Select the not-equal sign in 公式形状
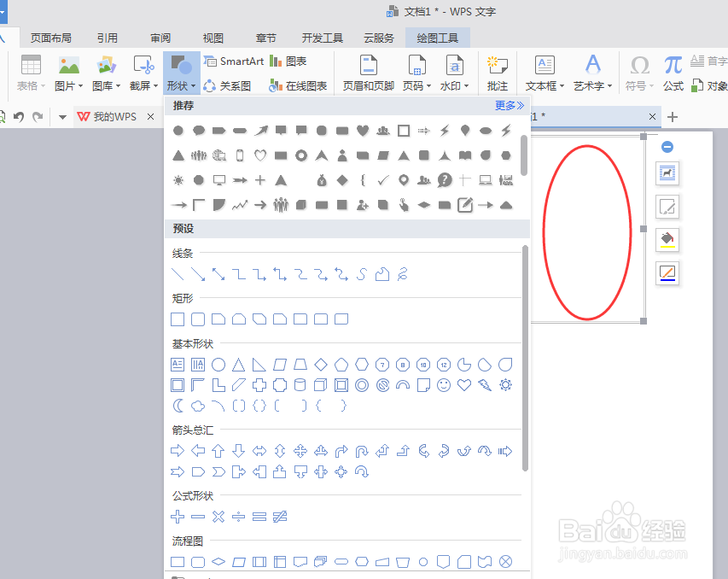 [x=280, y=517]
